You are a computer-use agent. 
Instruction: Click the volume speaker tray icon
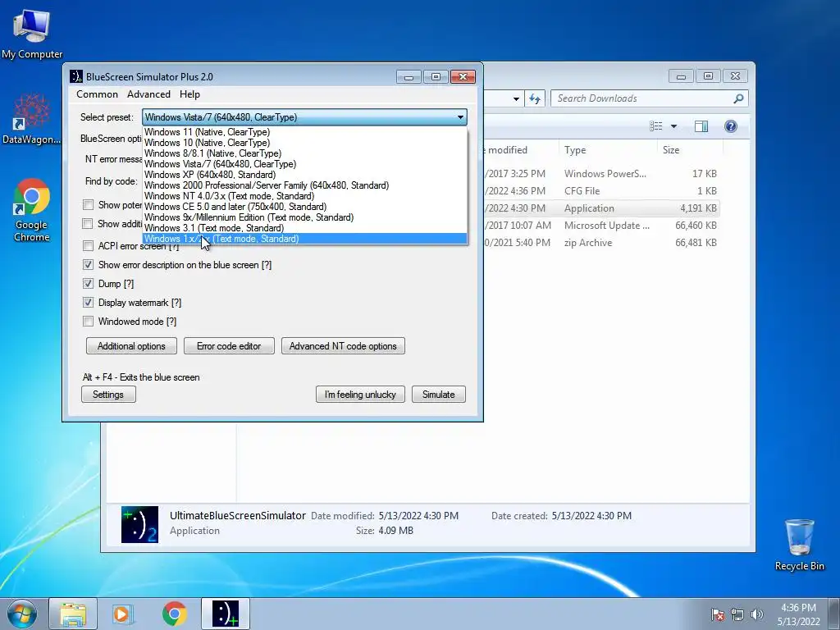[x=757, y=614]
